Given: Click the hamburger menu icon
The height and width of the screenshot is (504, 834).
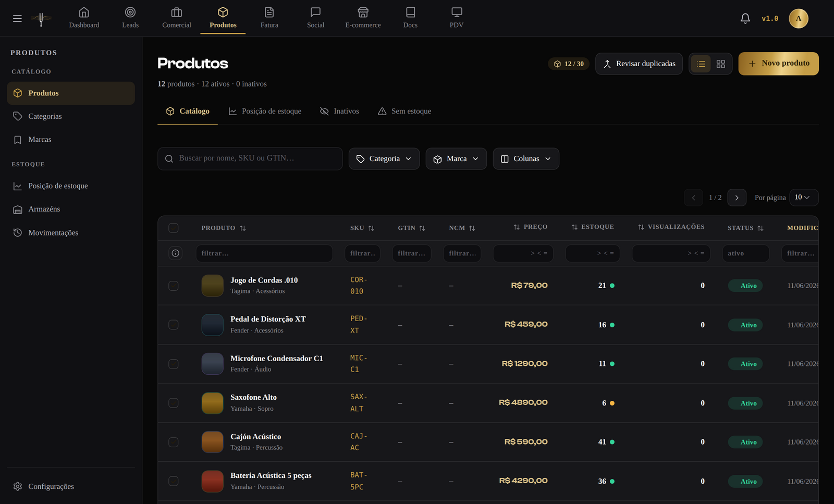Looking at the screenshot, I should (17, 19).
